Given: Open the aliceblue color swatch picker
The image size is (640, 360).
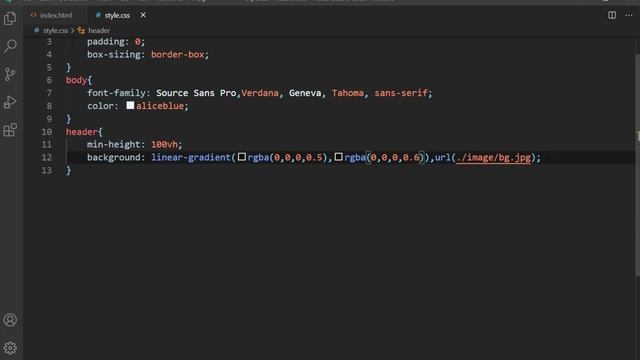Looking at the screenshot, I should [130, 105].
